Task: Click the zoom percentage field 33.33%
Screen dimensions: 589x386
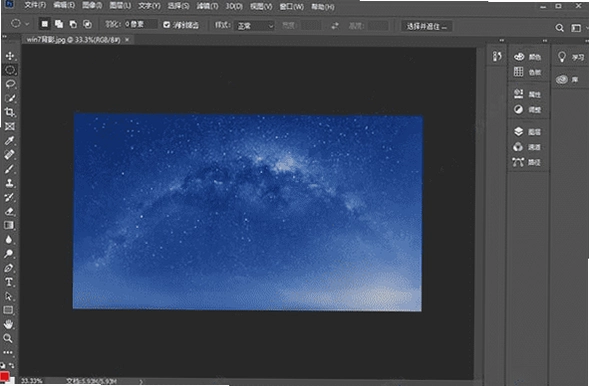Action: [x=32, y=381]
